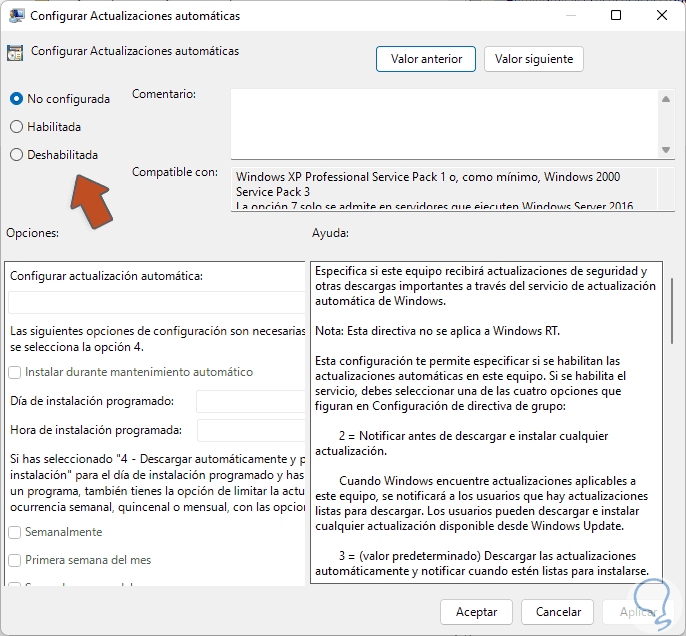Maximize the Configurar Actualizaciones window
Screen dimensions: 686x636
coord(616,15)
